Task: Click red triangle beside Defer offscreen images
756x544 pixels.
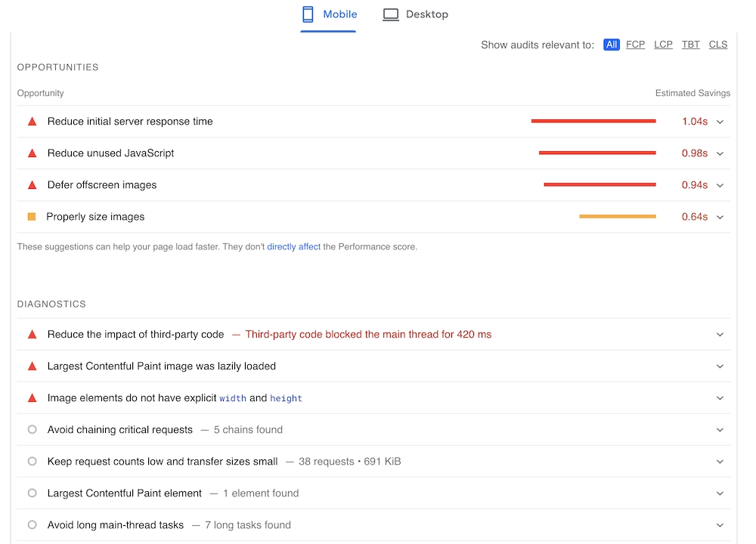Action: tap(33, 185)
